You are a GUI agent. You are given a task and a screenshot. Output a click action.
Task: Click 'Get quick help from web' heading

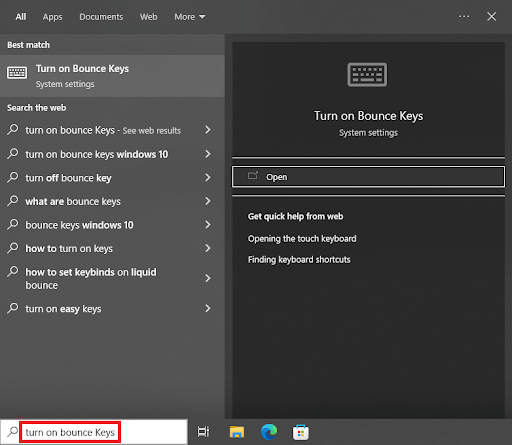[x=295, y=216]
